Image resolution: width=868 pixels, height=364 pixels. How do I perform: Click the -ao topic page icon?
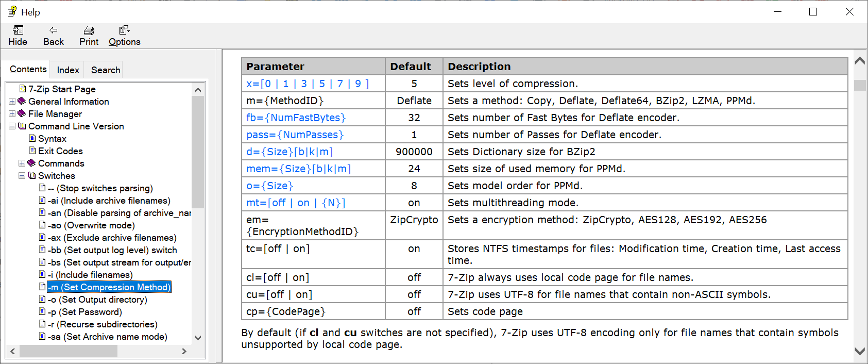tap(42, 225)
